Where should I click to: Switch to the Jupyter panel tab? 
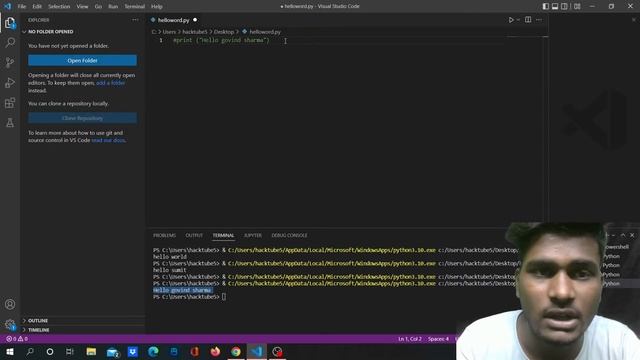click(x=253, y=236)
